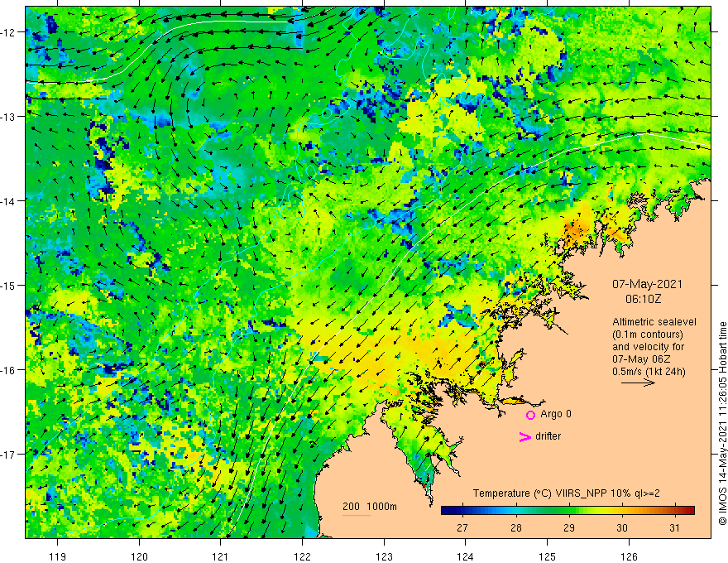This screenshot has width=728, height=563.
Task: Click the 'drifter' legend label
Action: click(548, 436)
